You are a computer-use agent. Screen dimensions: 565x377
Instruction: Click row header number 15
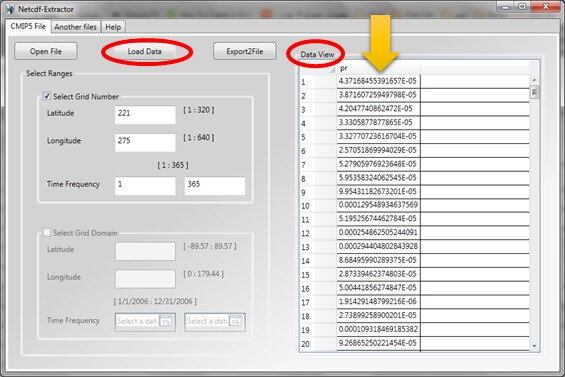tap(318, 275)
